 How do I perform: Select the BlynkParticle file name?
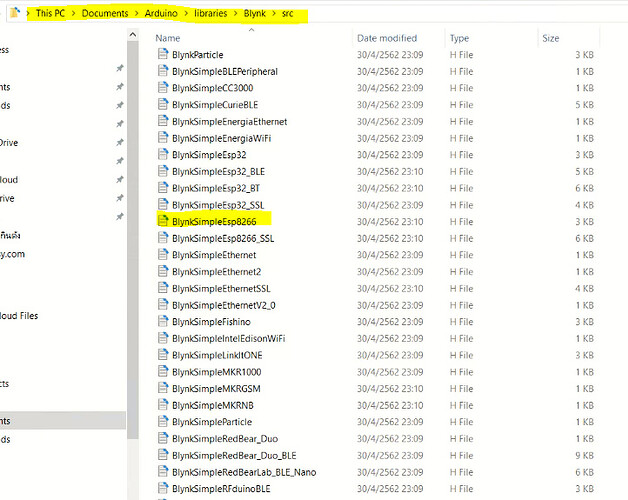197,54
